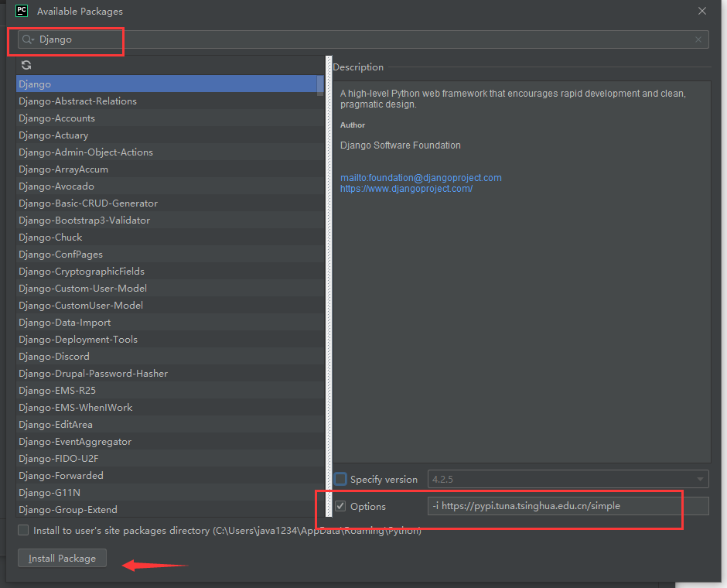Open the version 4.2.5 dropdown
This screenshot has height=588, width=727.
701,480
